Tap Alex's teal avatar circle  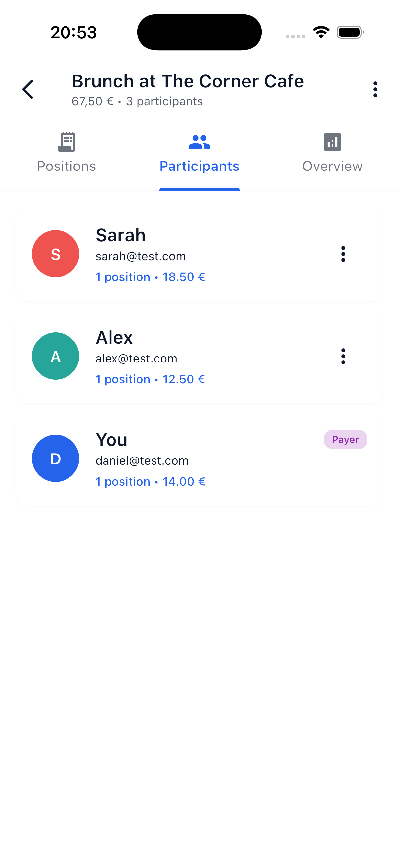click(55, 356)
